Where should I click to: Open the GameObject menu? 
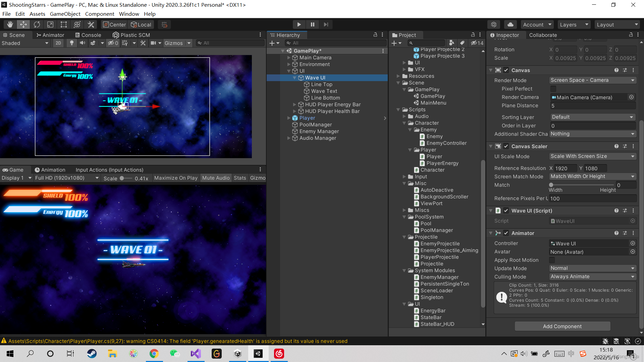65,14
